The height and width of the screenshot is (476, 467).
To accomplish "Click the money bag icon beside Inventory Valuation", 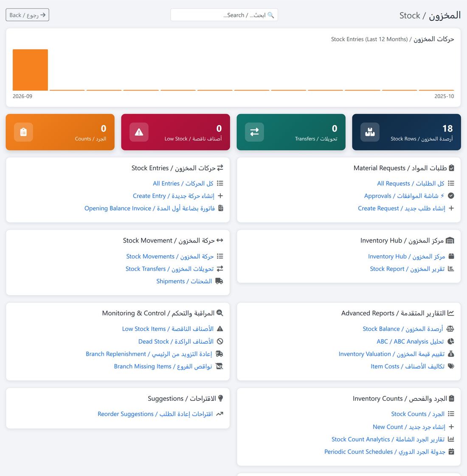I will point(451,354).
